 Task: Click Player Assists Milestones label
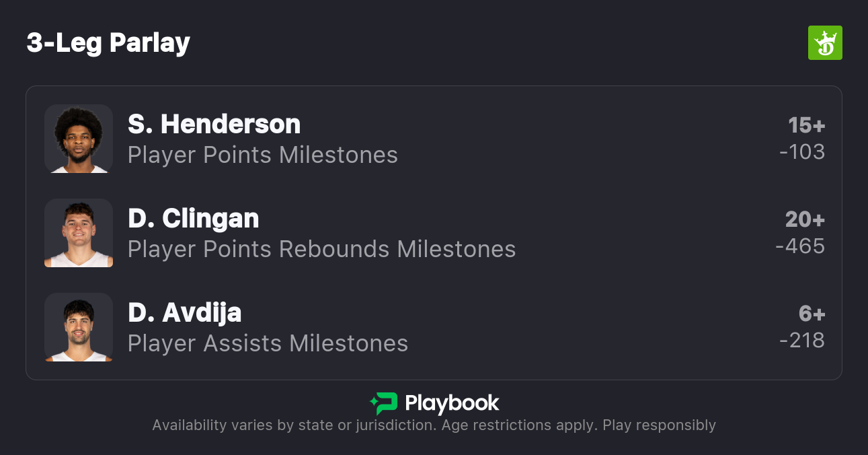(x=268, y=344)
